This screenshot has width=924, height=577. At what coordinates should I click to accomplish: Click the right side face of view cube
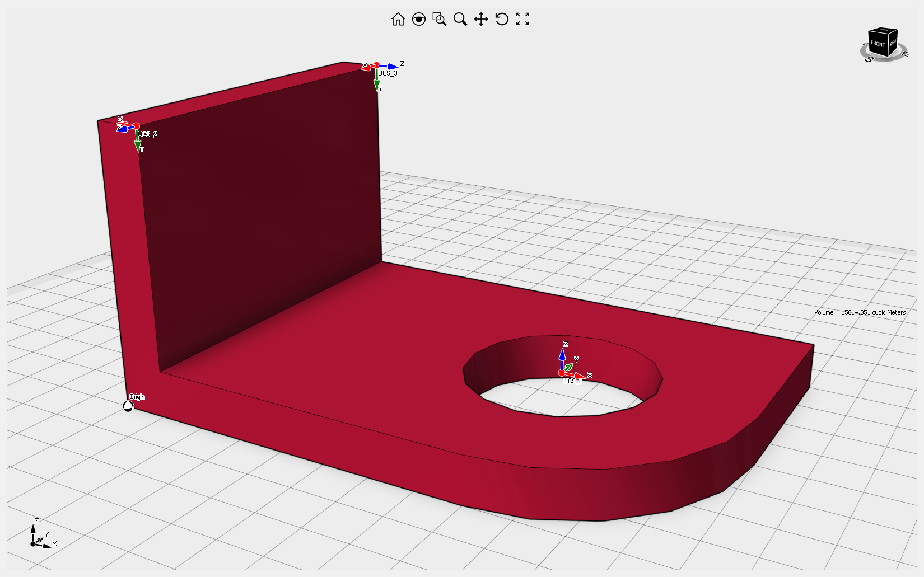point(893,43)
